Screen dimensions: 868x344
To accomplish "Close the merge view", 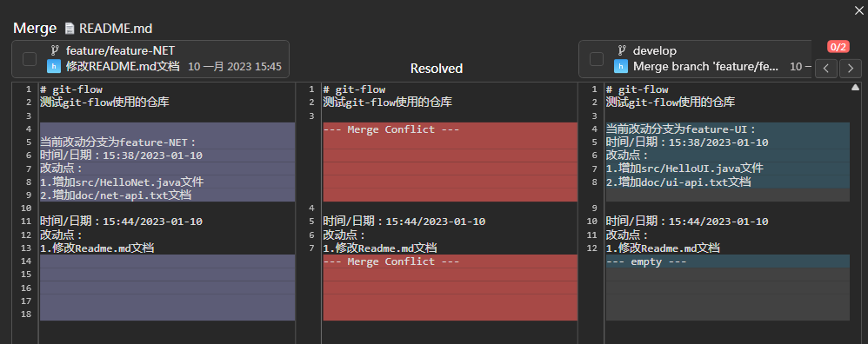I will coord(859,10).
